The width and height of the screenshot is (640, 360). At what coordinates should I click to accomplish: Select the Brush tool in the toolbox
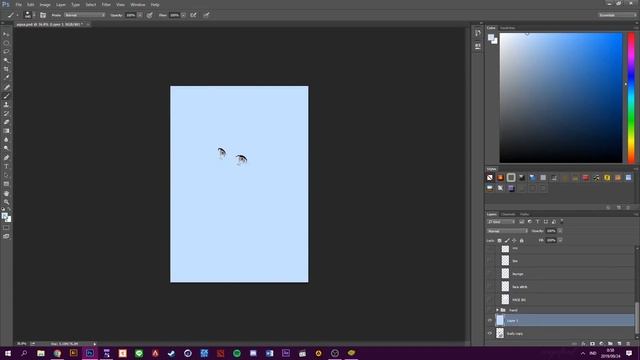click(6, 96)
